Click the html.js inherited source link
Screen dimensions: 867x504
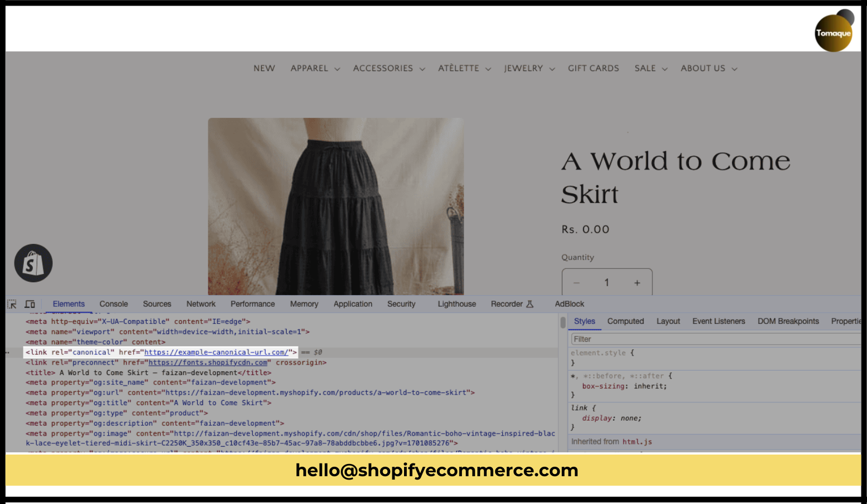637,442
